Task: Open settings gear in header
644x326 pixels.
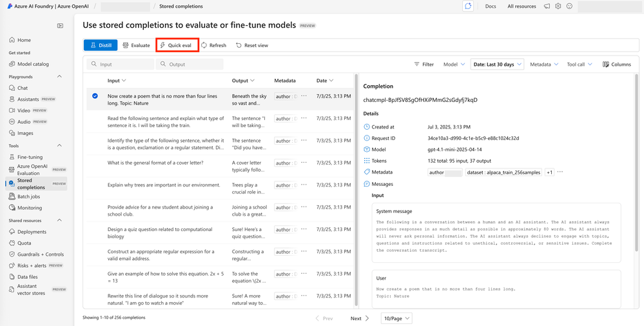Action: coord(558,6)
